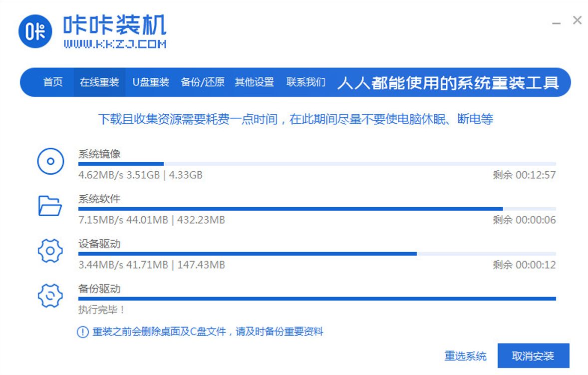This screenshot has height=375, width=588.
Task: Switch to U盘重装 tab
Action: click(x=151, y=82)
